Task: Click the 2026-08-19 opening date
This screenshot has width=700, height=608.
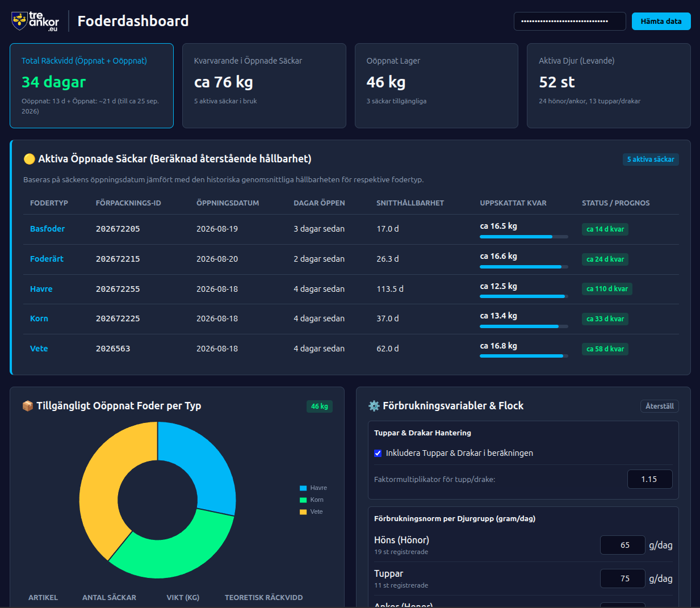Action: pyautogui.click(x=217, y=229)
